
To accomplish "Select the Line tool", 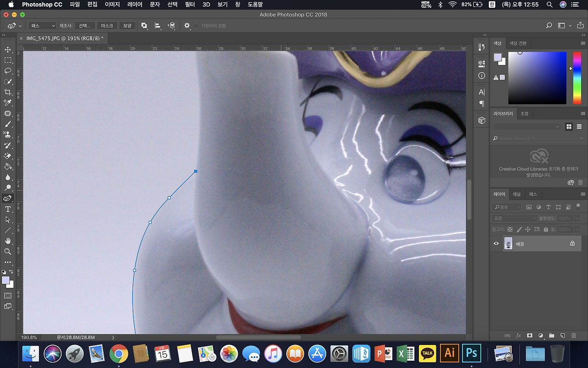I will click(x=8, y=230).
